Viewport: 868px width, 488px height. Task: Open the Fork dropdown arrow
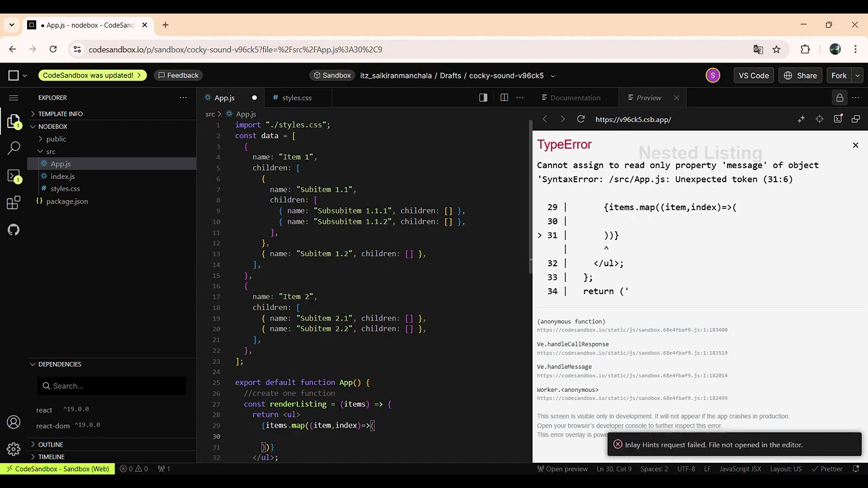(x=858, y=75)
